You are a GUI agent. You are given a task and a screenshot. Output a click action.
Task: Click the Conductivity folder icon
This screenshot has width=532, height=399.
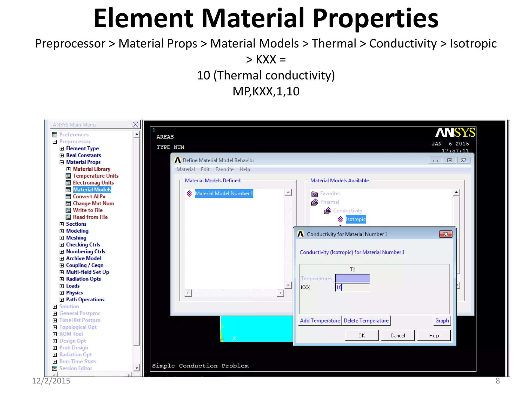click(328, 211)
